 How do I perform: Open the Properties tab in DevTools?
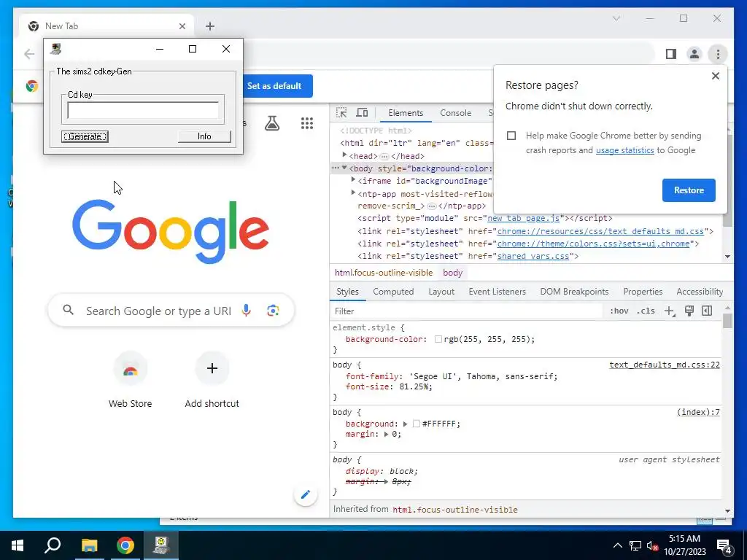[643, 292]
